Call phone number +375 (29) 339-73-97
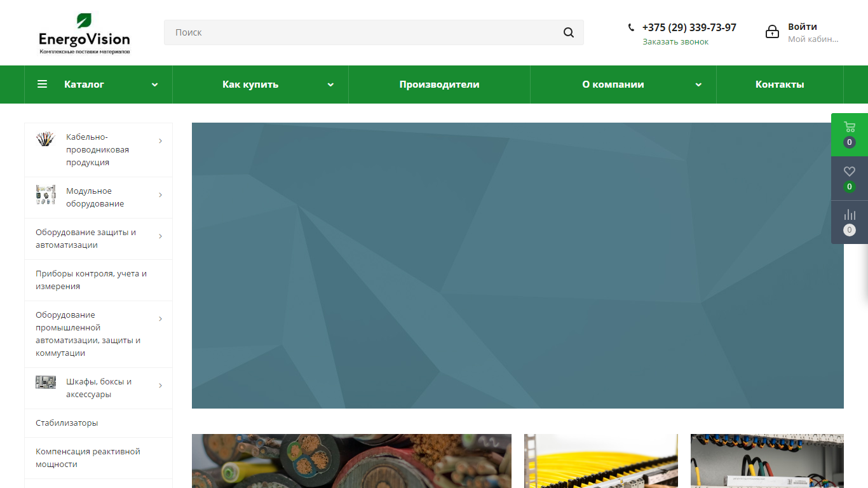 pos(689,27)
